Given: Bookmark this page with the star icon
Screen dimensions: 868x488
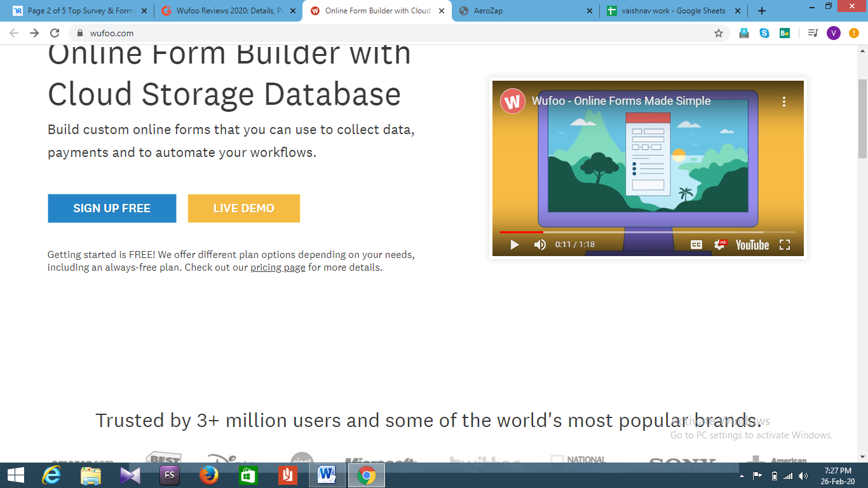Looking at the screenshot, I should [x=719, y=33].
